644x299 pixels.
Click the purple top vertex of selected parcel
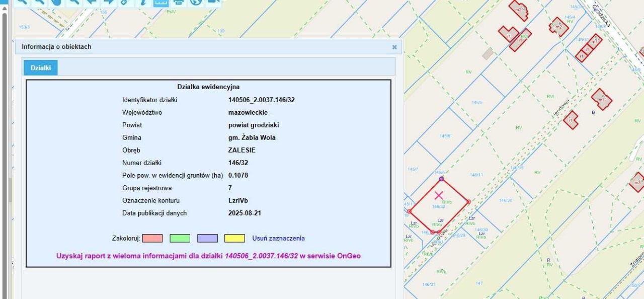(x=441, y=178)
